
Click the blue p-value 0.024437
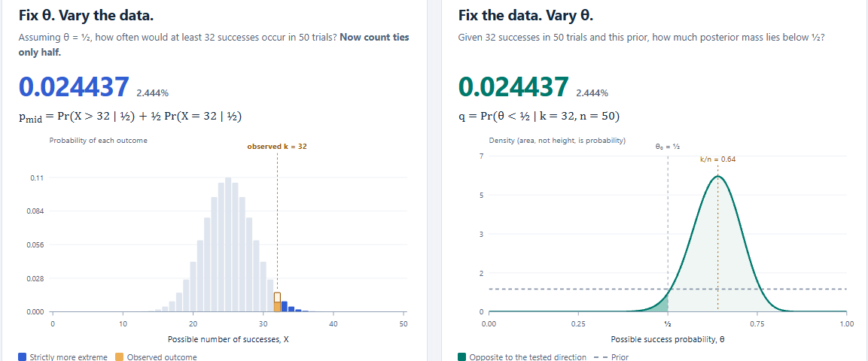coord(75,87)
